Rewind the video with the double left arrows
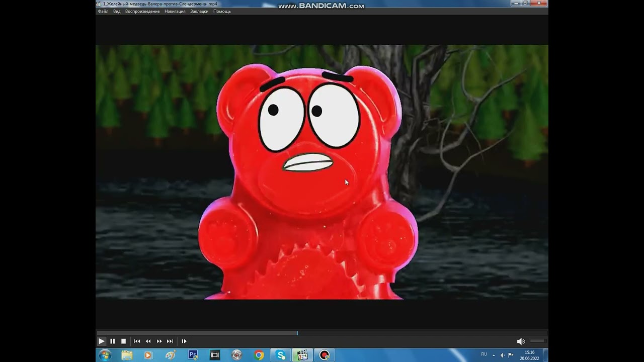 [x=148, y=341]
